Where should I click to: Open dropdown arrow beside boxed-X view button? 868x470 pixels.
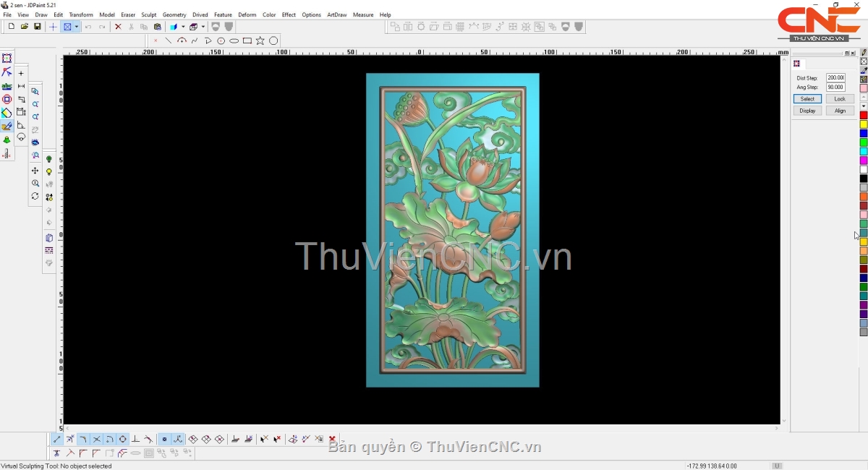point(77,27)
